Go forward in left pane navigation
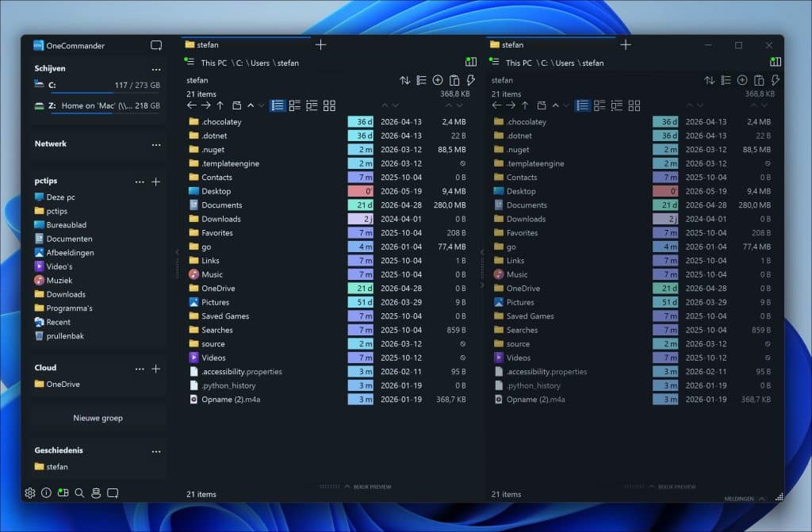Viewport: 812px width, 532px height. (x=205, y=105)
